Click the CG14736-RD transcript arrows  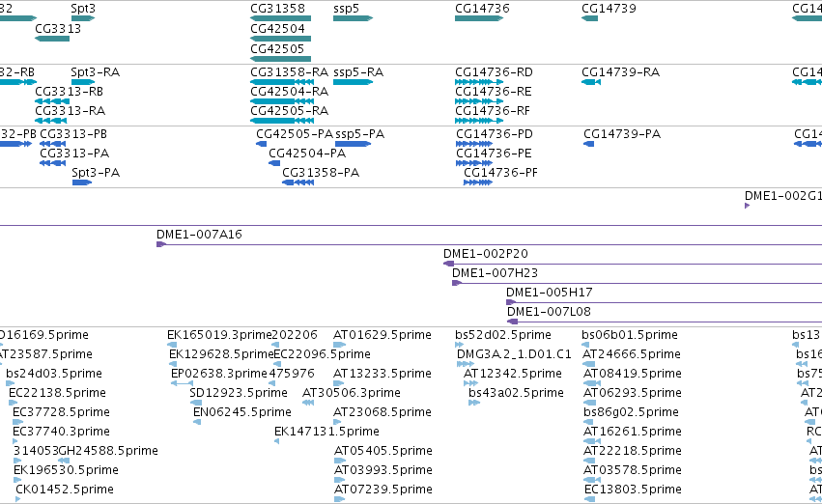(479, 82)
